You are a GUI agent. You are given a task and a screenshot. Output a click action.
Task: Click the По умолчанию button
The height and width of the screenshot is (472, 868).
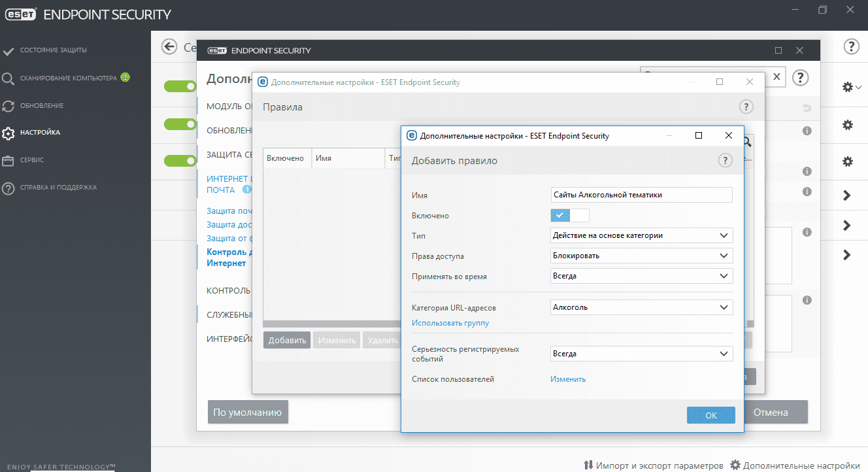click(x=248, y=413)
